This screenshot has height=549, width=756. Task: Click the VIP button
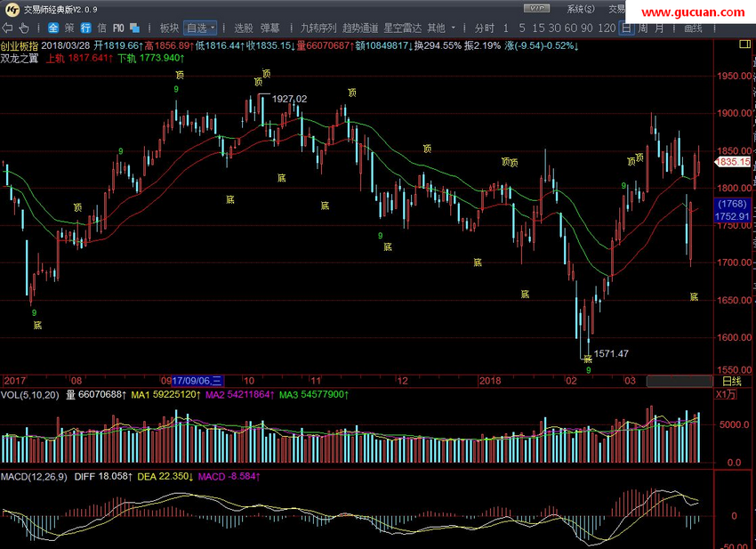pos(536,9)
